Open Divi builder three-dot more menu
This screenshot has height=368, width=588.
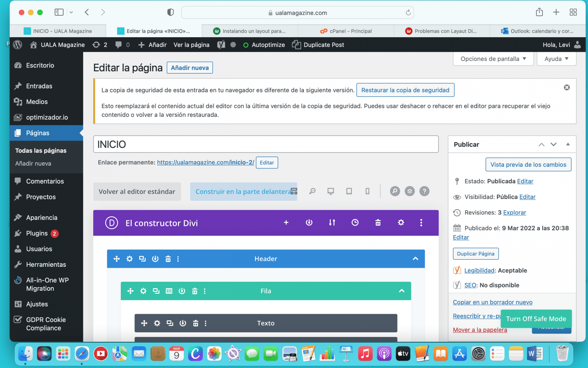tap(421, 223)
